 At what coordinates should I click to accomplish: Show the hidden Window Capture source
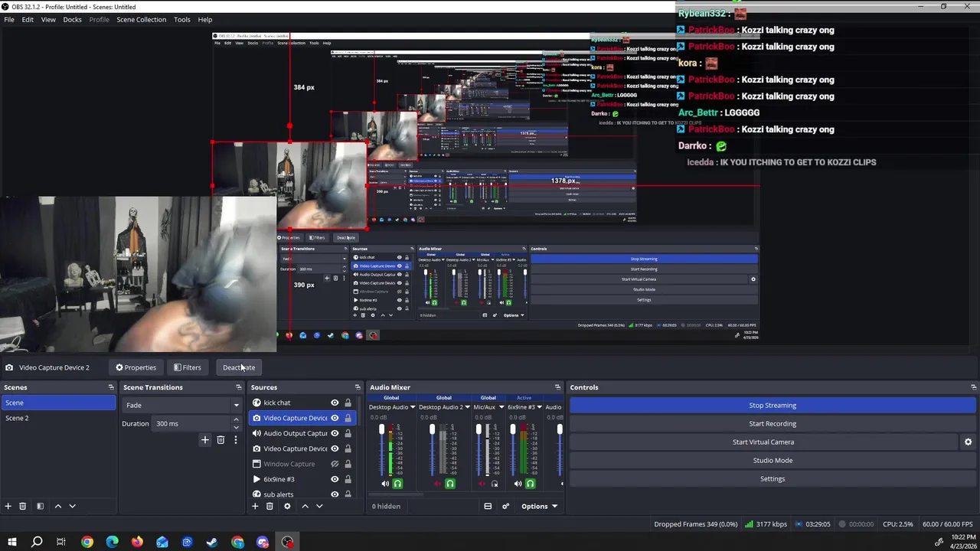coord(335,464)
